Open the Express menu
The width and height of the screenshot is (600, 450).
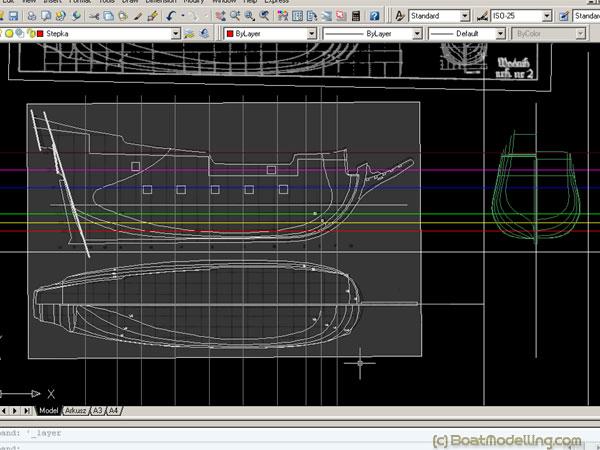(277, 2)
